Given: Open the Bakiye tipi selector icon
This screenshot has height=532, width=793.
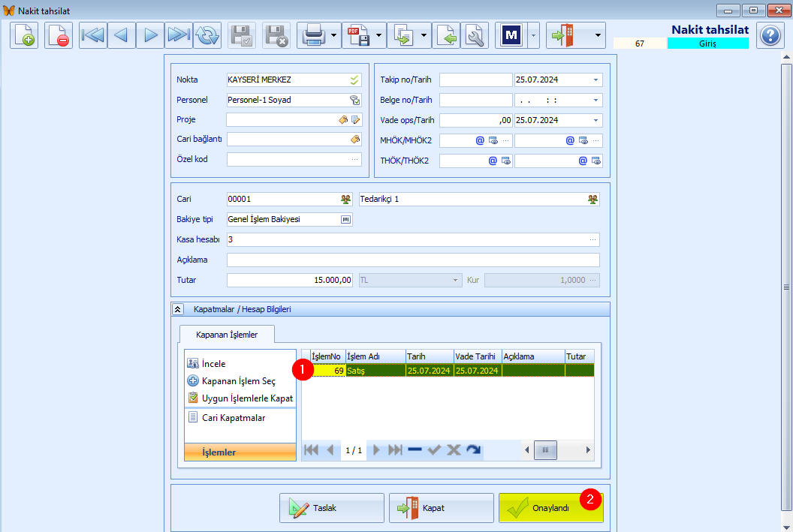Looking at the screenshot, I should (345, 219).
